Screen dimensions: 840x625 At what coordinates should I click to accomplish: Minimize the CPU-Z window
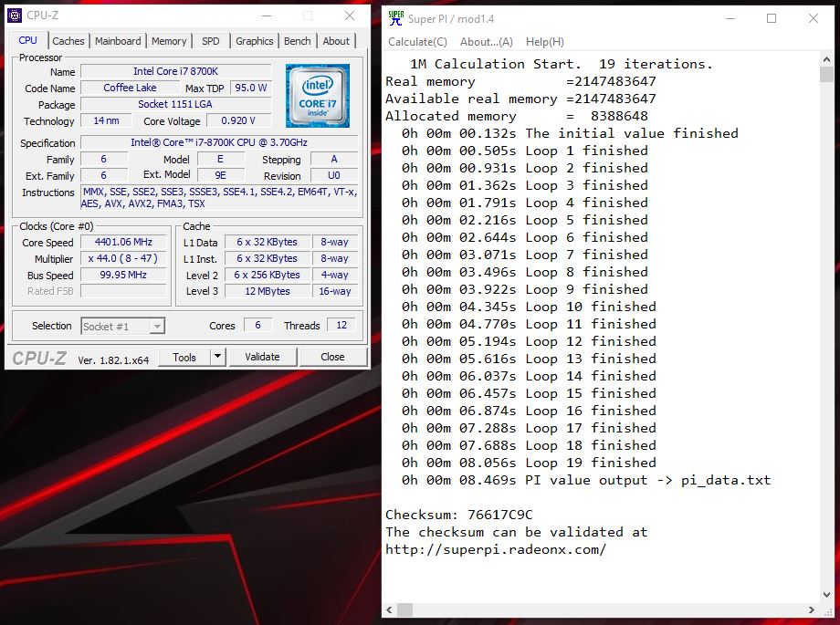(x=266, y=16)
